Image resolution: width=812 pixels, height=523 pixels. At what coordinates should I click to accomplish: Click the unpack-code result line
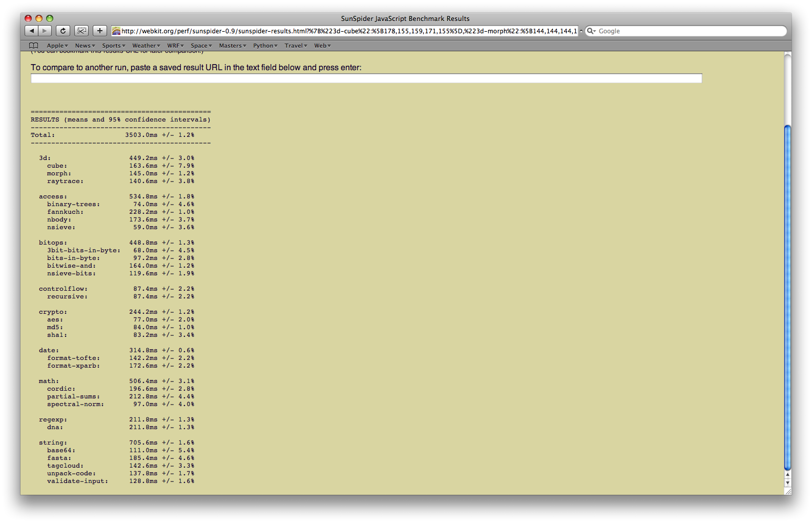coord(121,474)
